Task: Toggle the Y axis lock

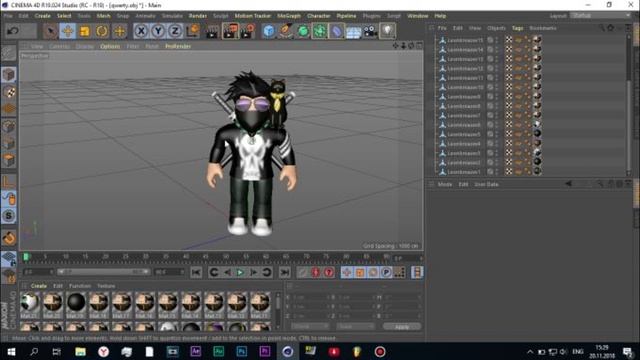Action: pyautogui.click(x=158, y=31)
